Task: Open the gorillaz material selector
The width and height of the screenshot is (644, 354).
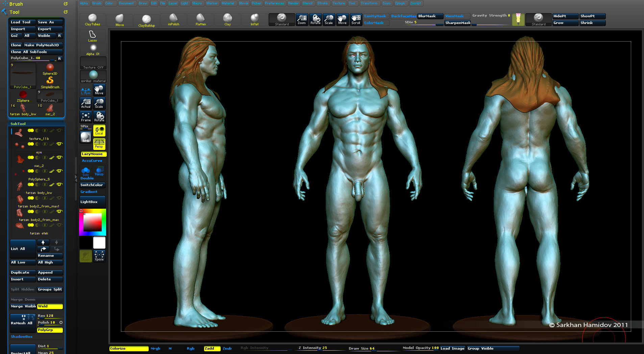Action: click(x=93, y=76)
